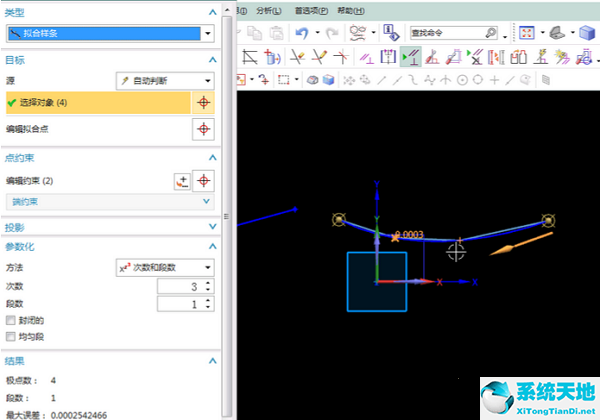This screenshot has height=420, width=600.
Task: Toggle the control point snap icon
Action: pos(413,80)
